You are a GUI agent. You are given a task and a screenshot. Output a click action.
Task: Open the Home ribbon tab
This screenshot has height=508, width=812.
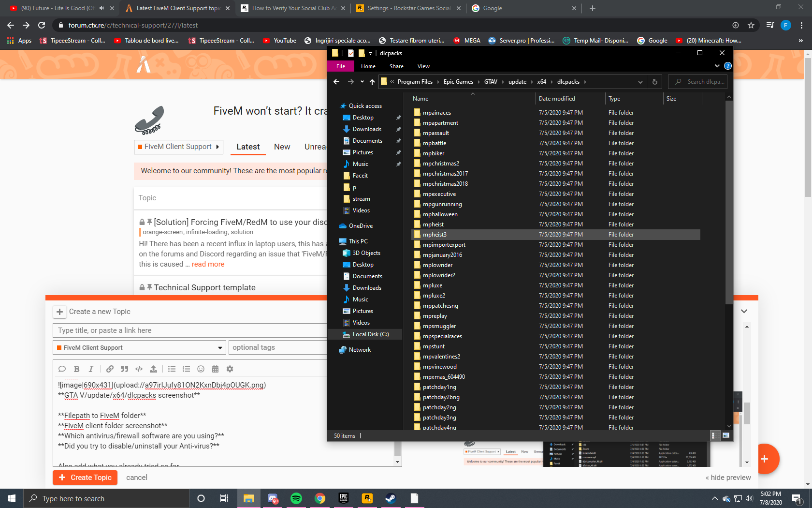[x=368, y=66]
